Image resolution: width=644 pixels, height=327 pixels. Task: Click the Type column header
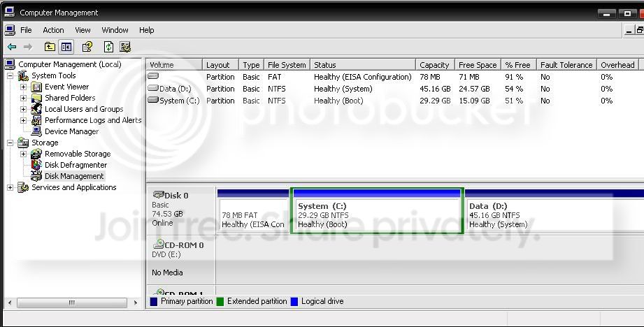click(x=251, y=65)
